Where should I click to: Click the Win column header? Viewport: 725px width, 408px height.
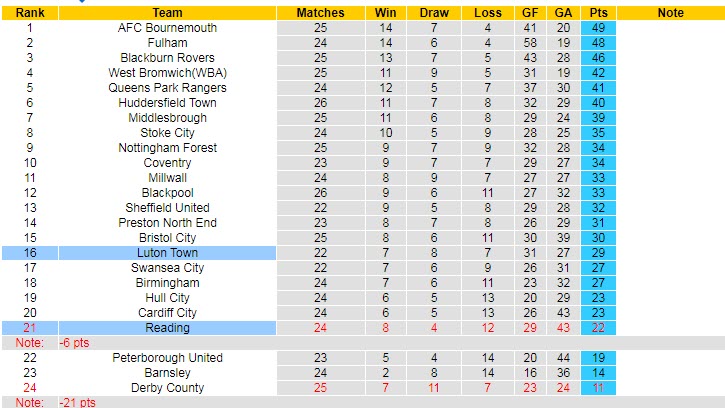(384, 13)
